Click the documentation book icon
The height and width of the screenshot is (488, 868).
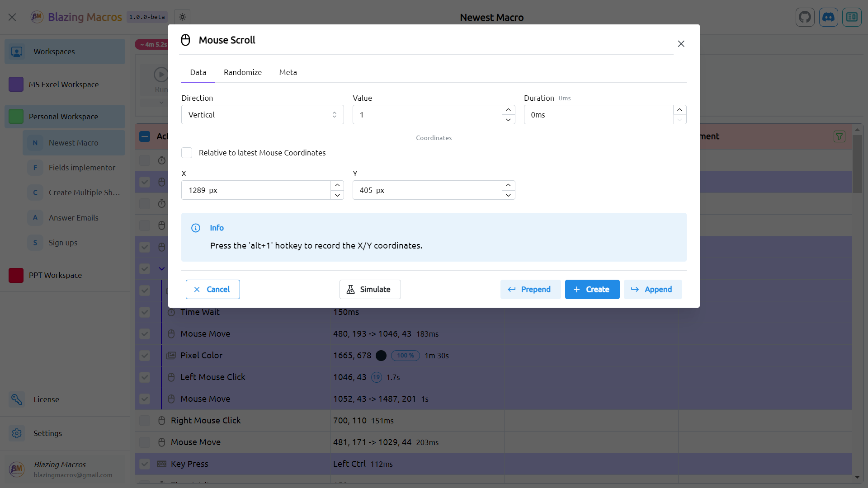852,17
